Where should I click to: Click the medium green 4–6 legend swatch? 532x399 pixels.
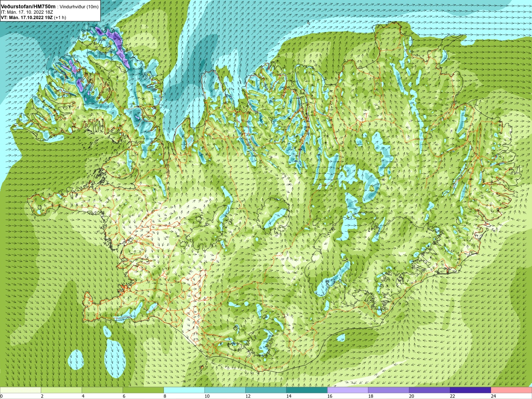tap(102, 390)
